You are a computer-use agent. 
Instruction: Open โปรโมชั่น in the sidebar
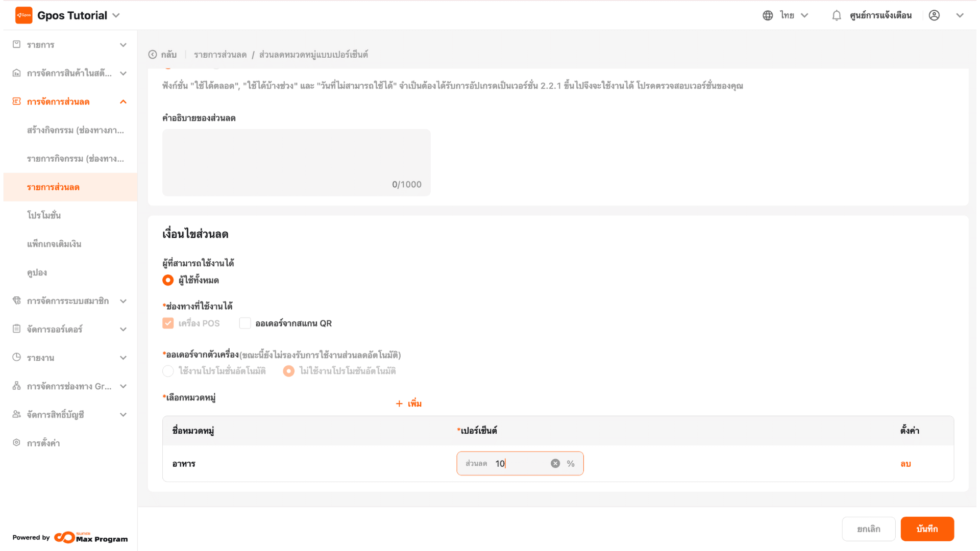[x=44, y=215]
